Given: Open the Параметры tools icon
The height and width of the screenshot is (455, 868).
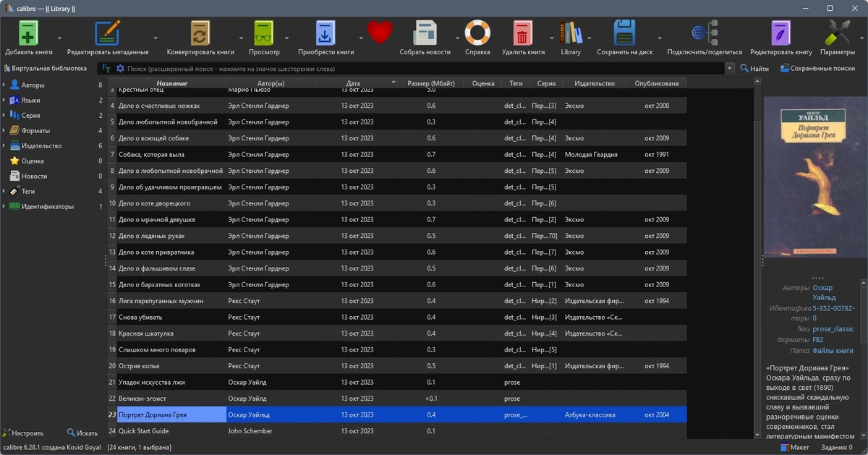Looking at the screenshot, I should pos(838,34).
